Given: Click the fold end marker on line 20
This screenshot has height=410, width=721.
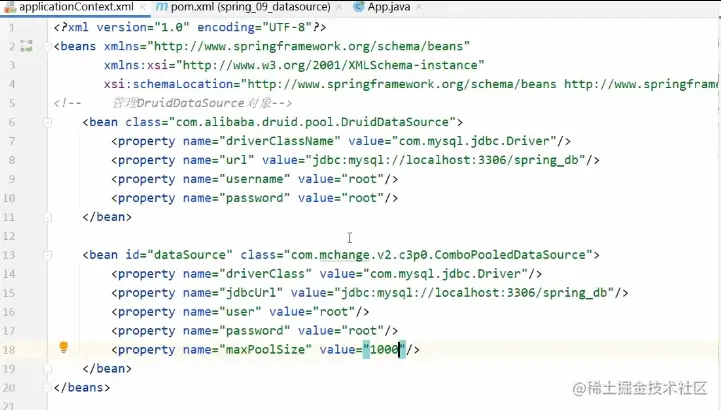Looking at the screenshot, I should (x=47, y=387).
